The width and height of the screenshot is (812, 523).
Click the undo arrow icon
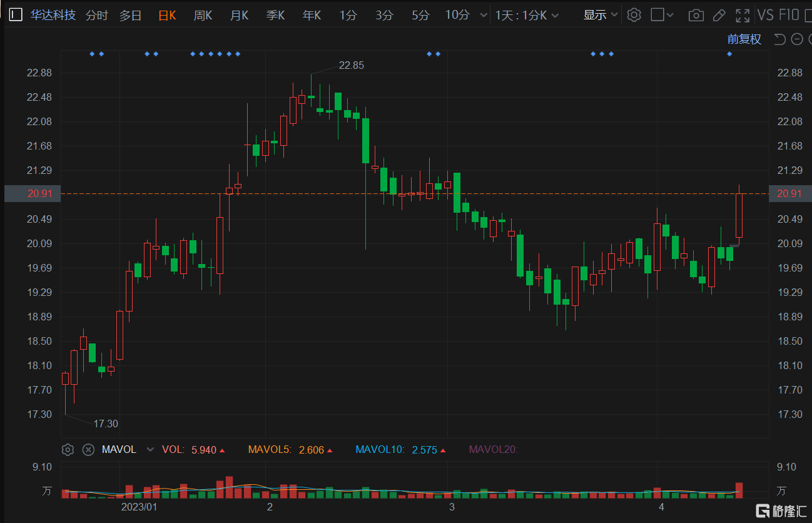pyautogui.click(x=779, y=39)
